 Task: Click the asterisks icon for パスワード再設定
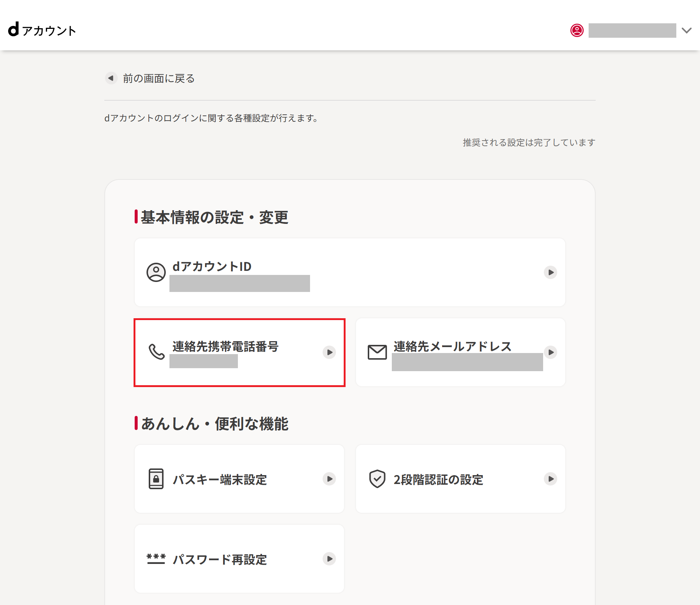(156, 559)
